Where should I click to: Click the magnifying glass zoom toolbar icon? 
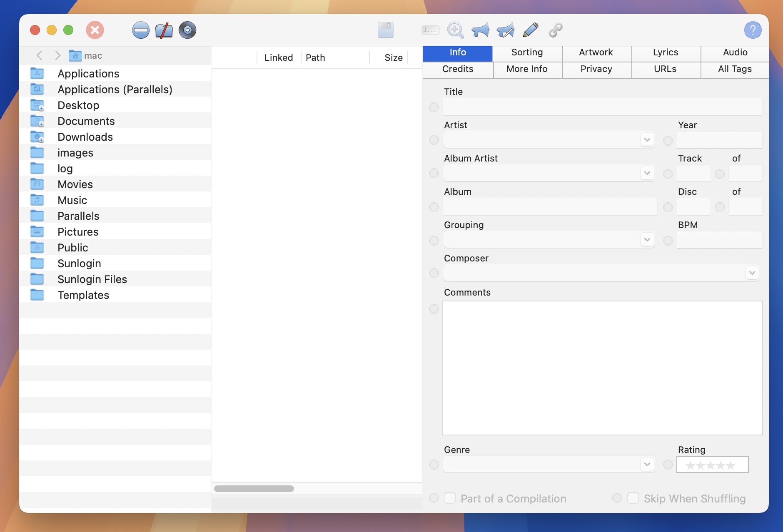[x=455, y=30]
